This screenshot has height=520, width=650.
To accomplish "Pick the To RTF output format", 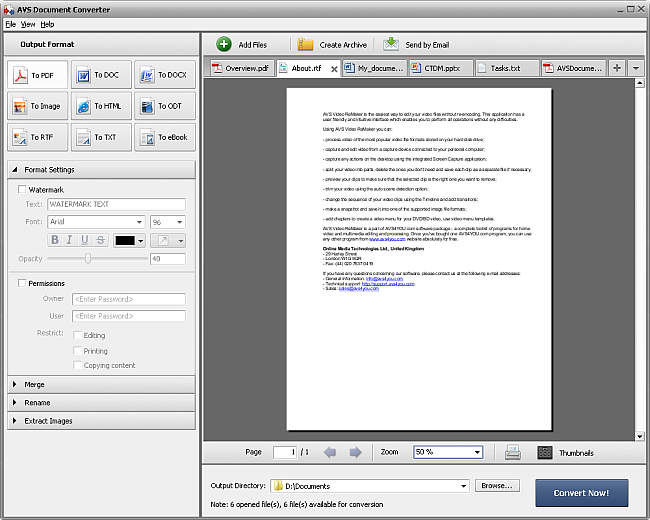I will [x=37, y=137].
